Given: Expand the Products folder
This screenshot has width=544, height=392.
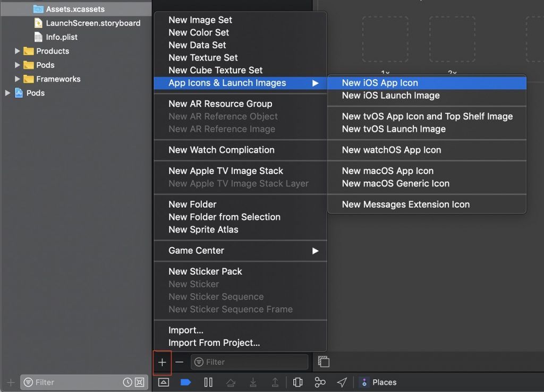Looking at the screenshot, I should point(17,51).
